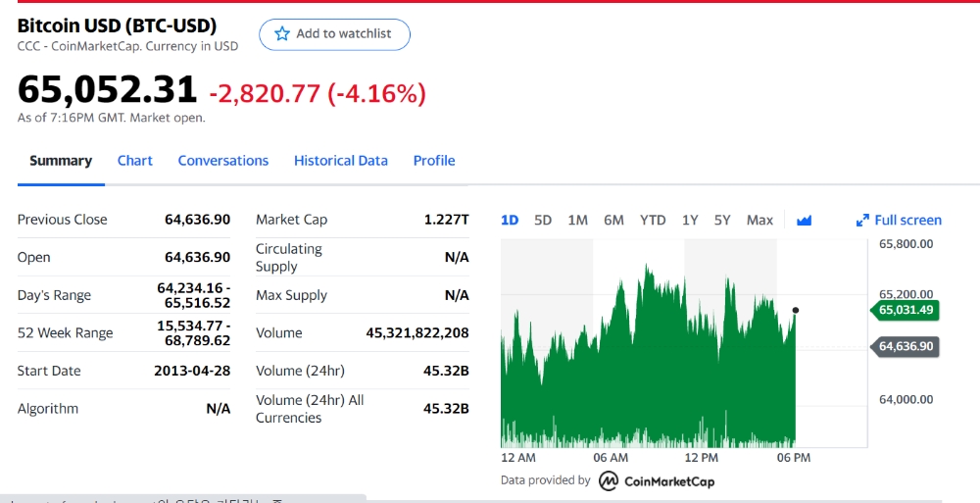Click the 65,800.00 axis label
The image size is (980, 503).
[906, 244]
